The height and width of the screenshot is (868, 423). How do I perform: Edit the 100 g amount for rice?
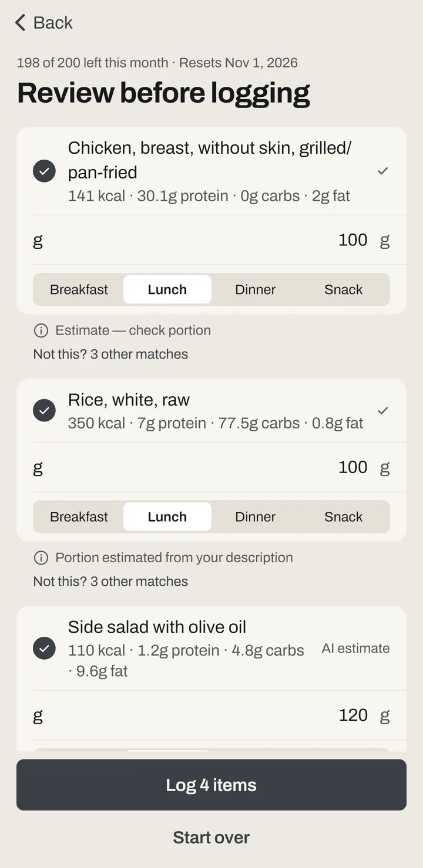point(353,467)
